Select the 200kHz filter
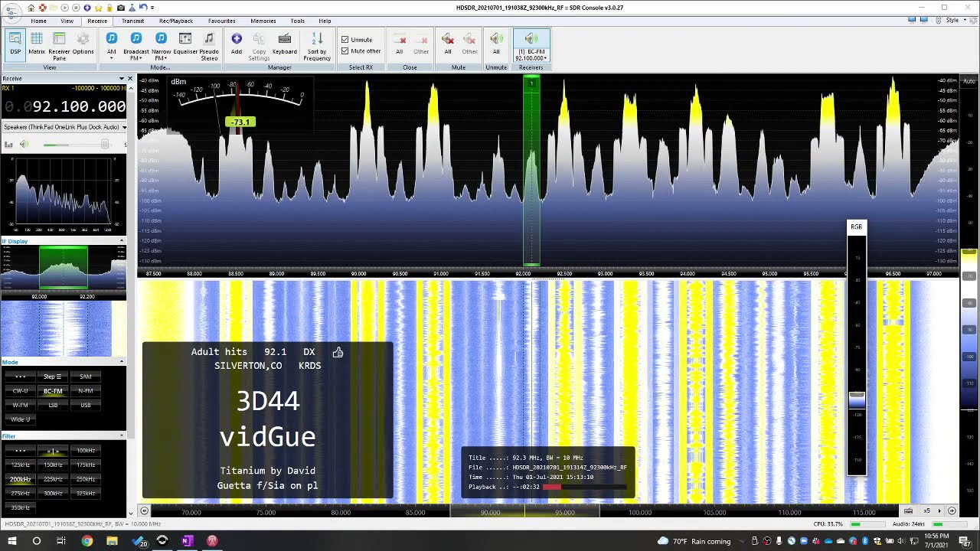 click(21, 479)
